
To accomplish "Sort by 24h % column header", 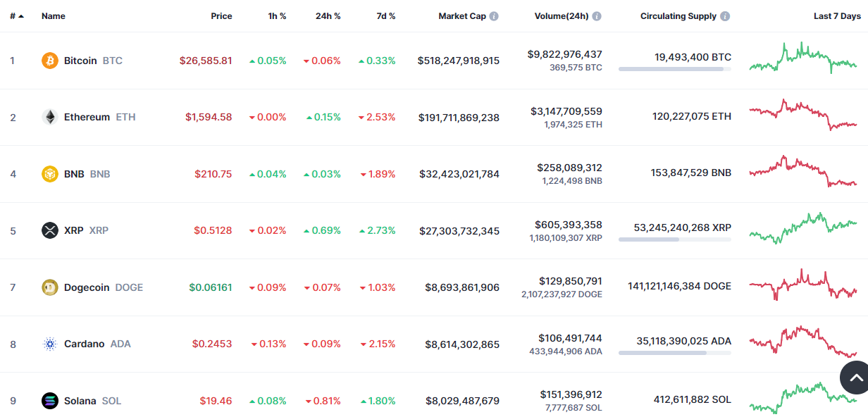I will (x=328, y=16).
